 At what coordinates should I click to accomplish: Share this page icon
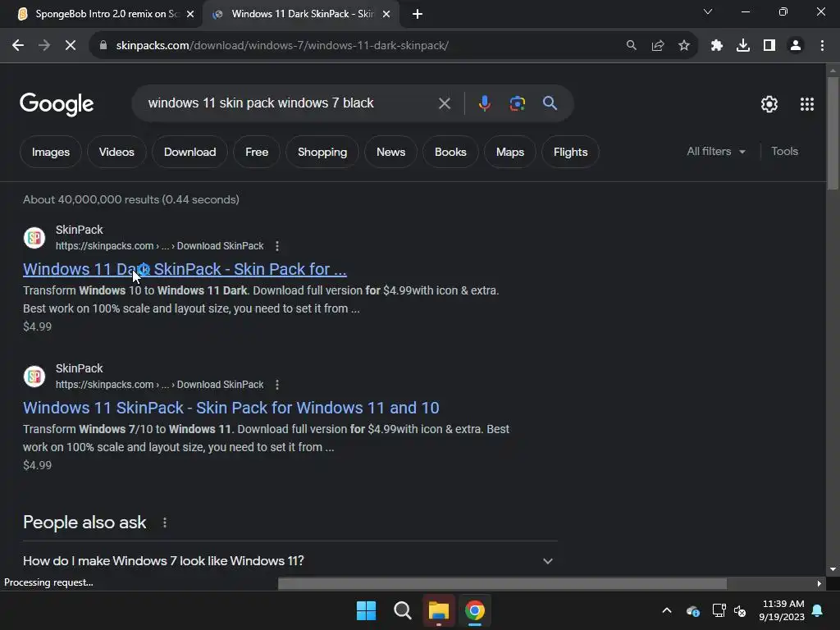[658, 46]
